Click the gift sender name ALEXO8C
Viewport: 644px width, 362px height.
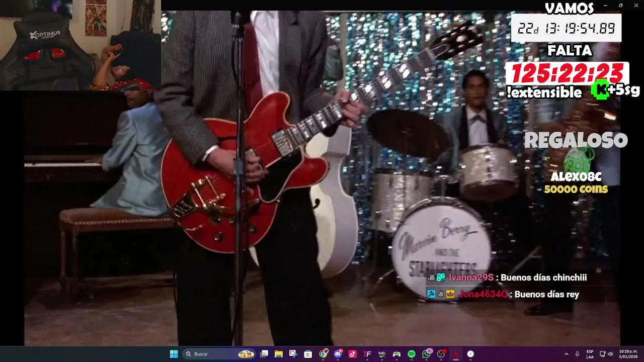click(x=576, y=177)
